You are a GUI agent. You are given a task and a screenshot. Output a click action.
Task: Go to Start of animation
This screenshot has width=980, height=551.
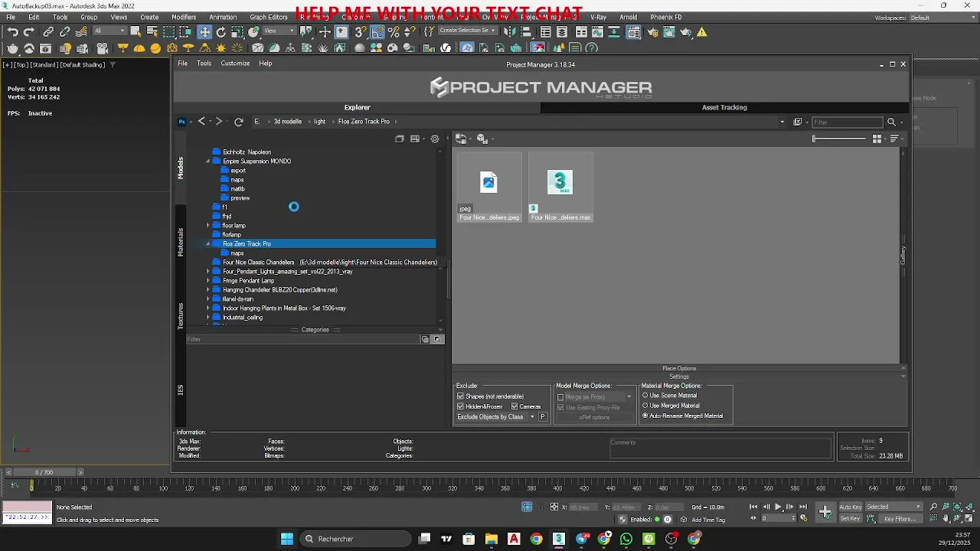(753, 507)
